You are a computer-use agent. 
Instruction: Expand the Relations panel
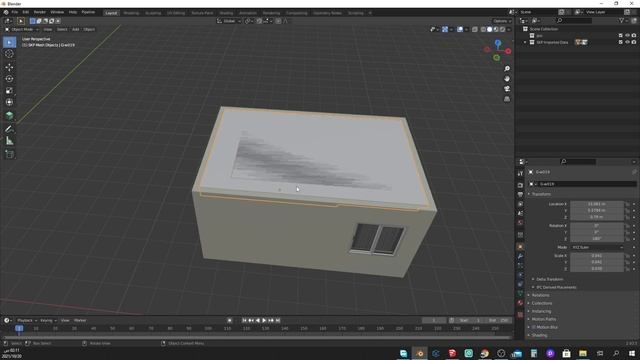coord(540,295)
